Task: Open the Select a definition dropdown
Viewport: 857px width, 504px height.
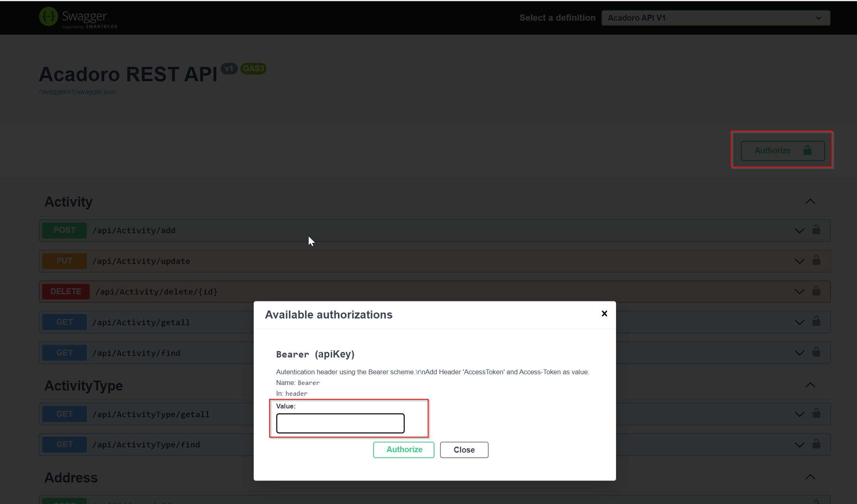Action: click(715, 18)
